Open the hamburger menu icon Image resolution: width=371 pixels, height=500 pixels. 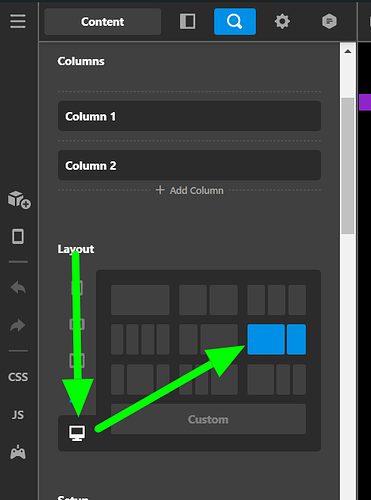18,21
